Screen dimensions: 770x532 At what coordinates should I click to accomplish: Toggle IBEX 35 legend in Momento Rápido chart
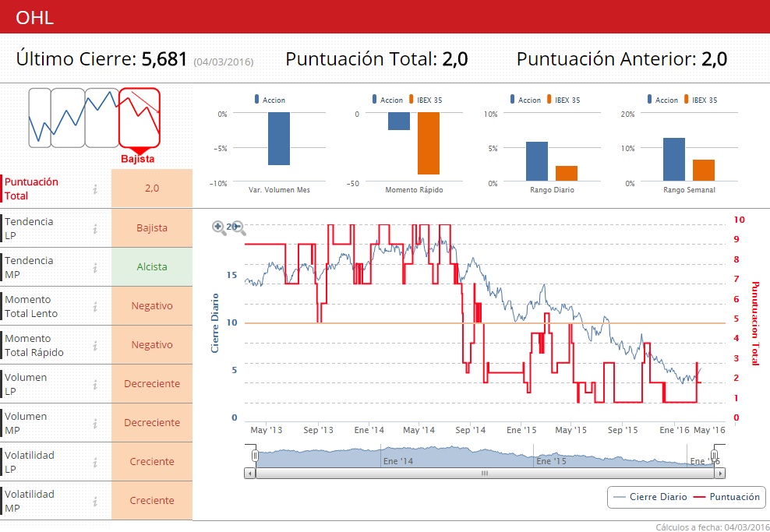(x=426, y=100)
